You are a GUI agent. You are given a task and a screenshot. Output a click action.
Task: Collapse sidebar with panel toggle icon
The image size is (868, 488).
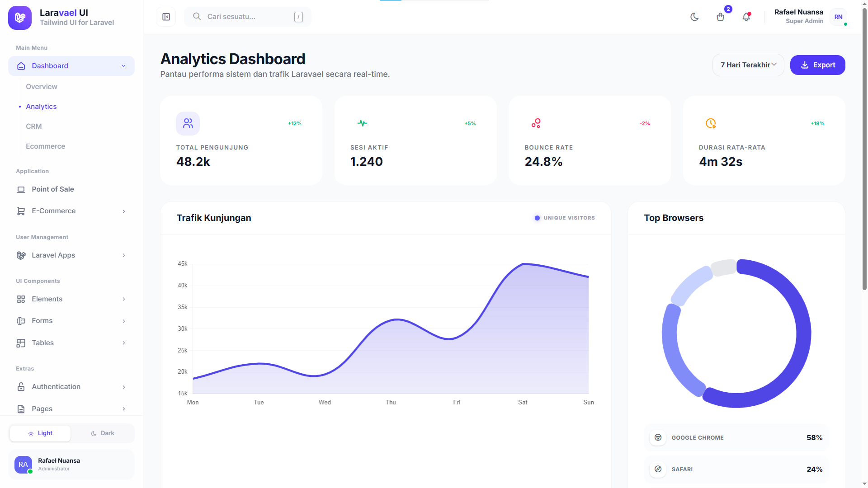166,17
